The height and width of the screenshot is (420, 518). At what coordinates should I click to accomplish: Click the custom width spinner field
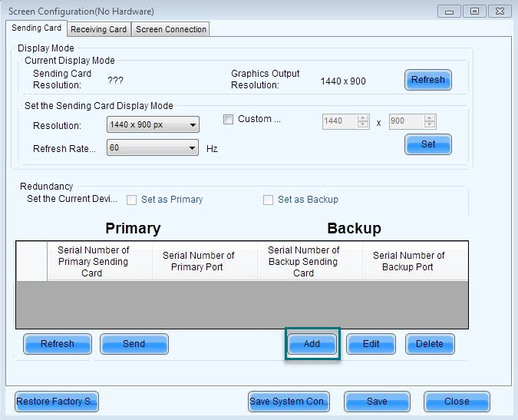[x=339, y=121]
